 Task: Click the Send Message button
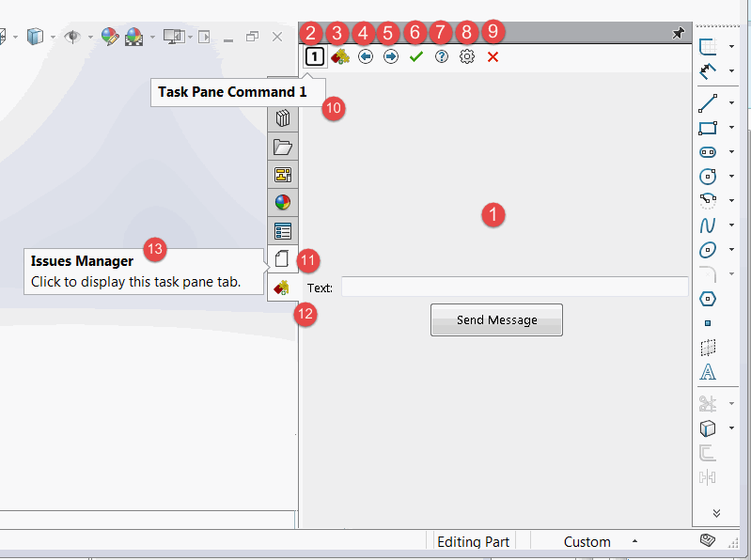coord(496,319)
